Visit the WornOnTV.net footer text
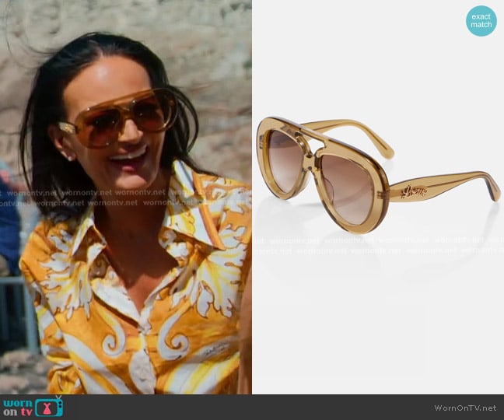Screen dimensions: 504x420 click(x=466, y=408)
